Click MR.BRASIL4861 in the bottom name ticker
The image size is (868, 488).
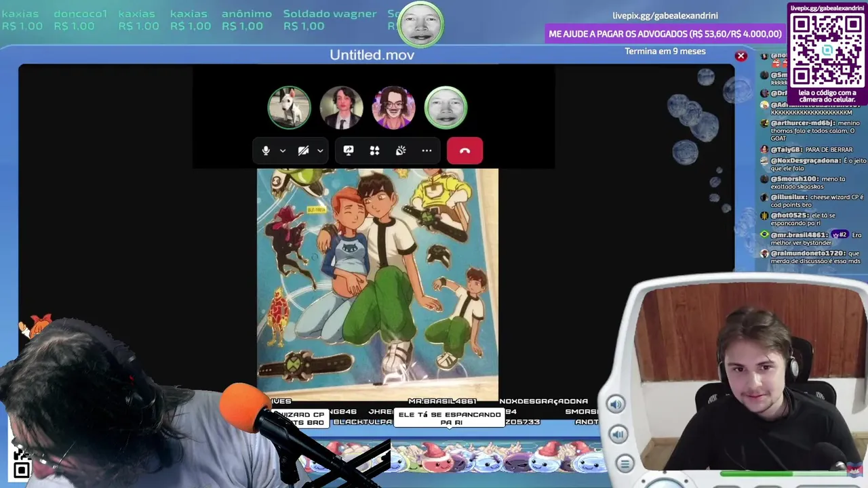[442, 401]
